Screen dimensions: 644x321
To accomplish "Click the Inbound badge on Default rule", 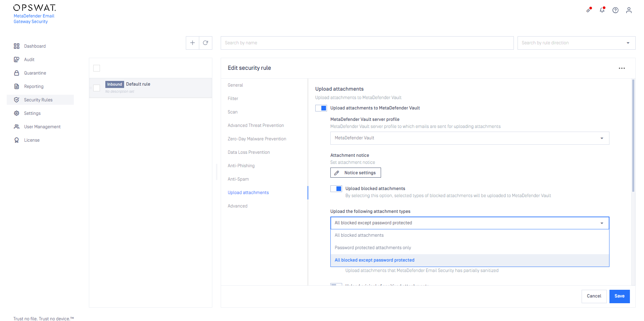I will (x=115, y=84).
